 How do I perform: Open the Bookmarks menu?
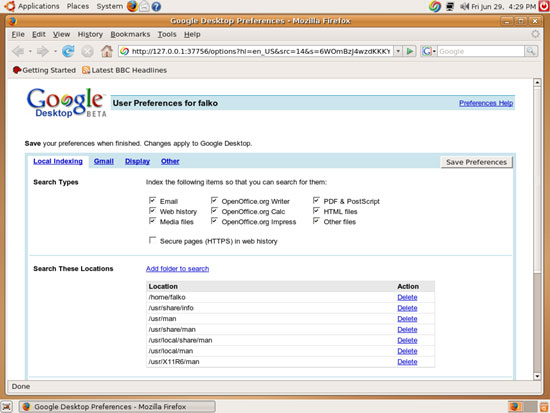click(x=130, y=34)
